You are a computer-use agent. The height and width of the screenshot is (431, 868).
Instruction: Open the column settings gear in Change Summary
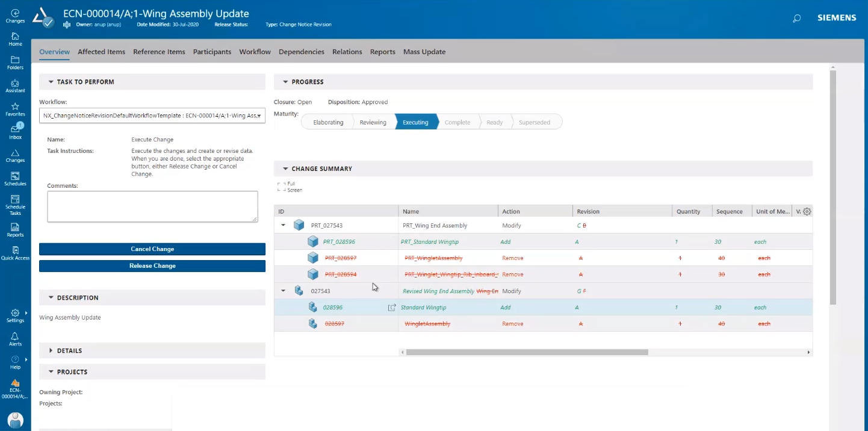click(807, 211)
